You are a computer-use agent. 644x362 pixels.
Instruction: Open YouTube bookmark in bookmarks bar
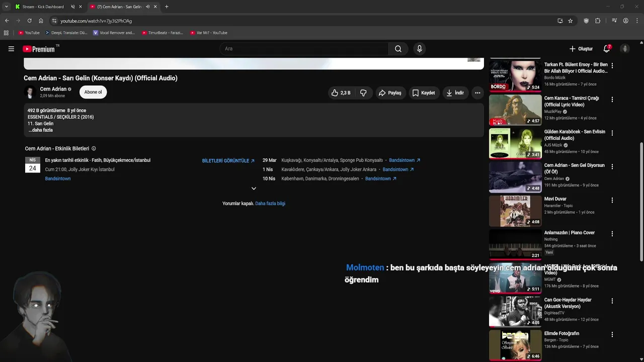[29, 33]
